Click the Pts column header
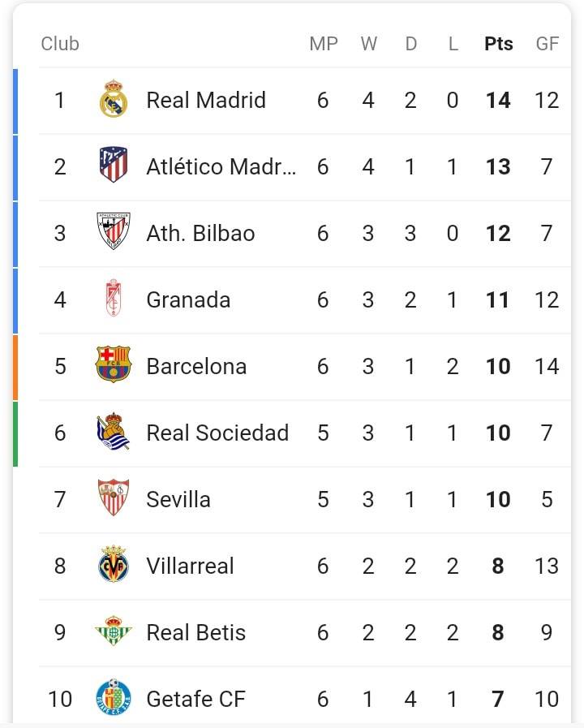 coord(499,44)
